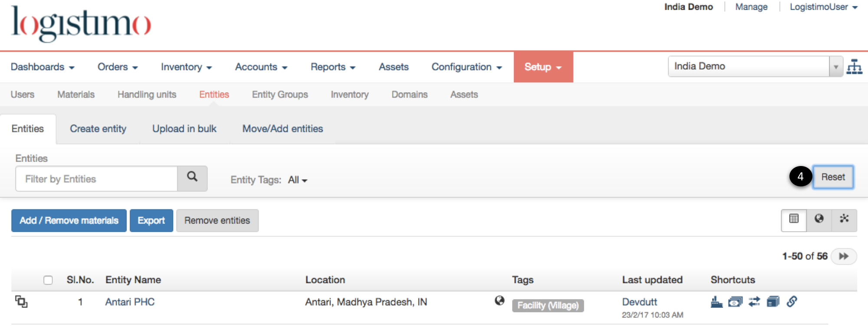The height and width of the screenshot is (326, 868).
Task: Open Antari PHC entity link
Action: click(130, 302)
